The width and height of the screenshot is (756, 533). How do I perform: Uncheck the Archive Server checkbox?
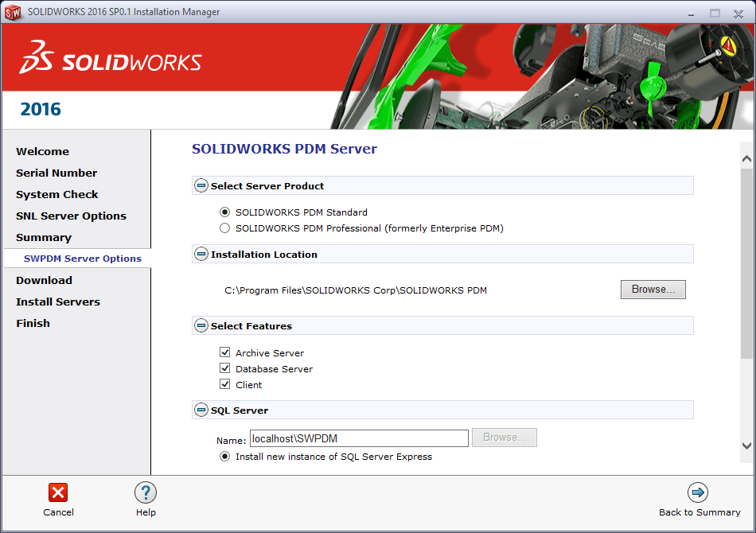tap(225, 353)
